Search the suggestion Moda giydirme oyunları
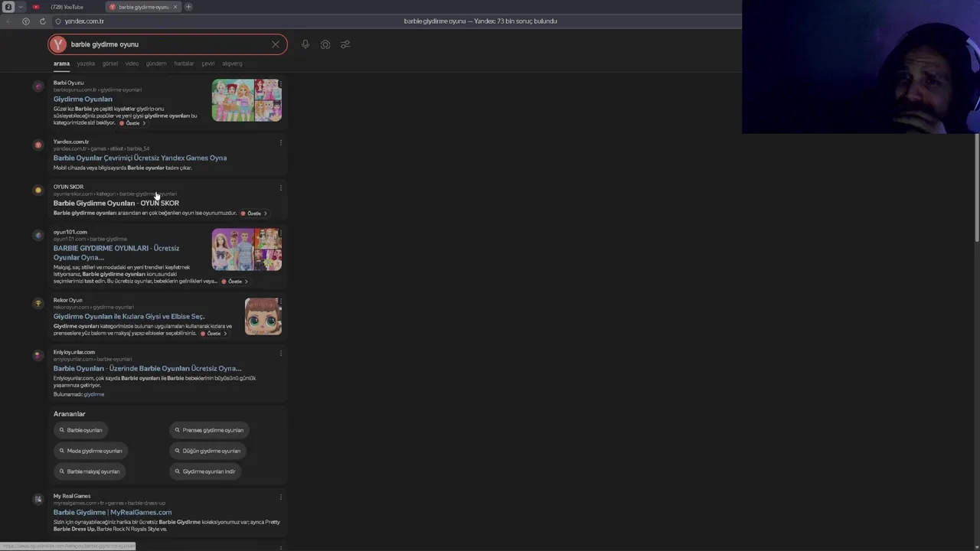 coord(90,451)
